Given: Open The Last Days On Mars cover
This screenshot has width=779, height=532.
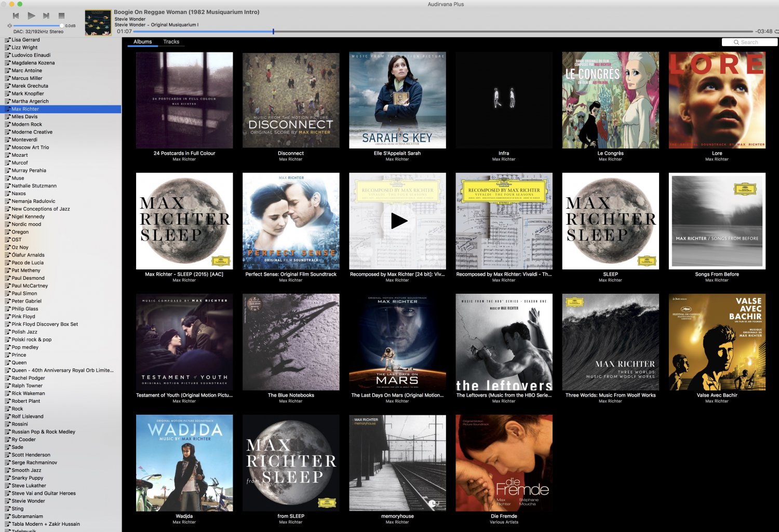Looking at the screenshot, I should tap(397, 342).
